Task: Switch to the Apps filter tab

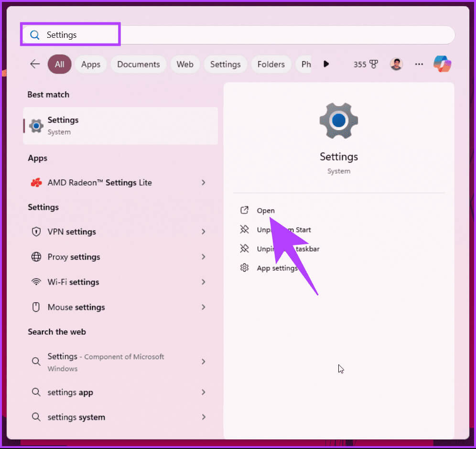Action: [x=91, y=64]
